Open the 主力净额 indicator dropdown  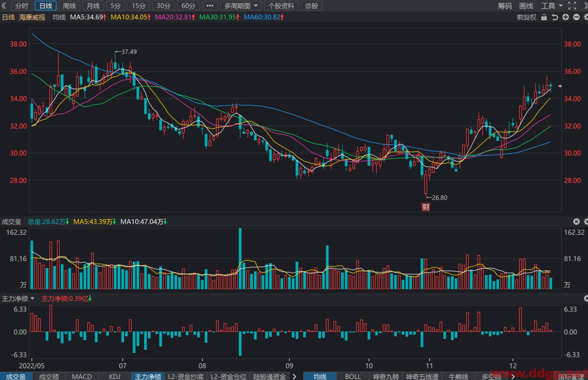point(18,299)
